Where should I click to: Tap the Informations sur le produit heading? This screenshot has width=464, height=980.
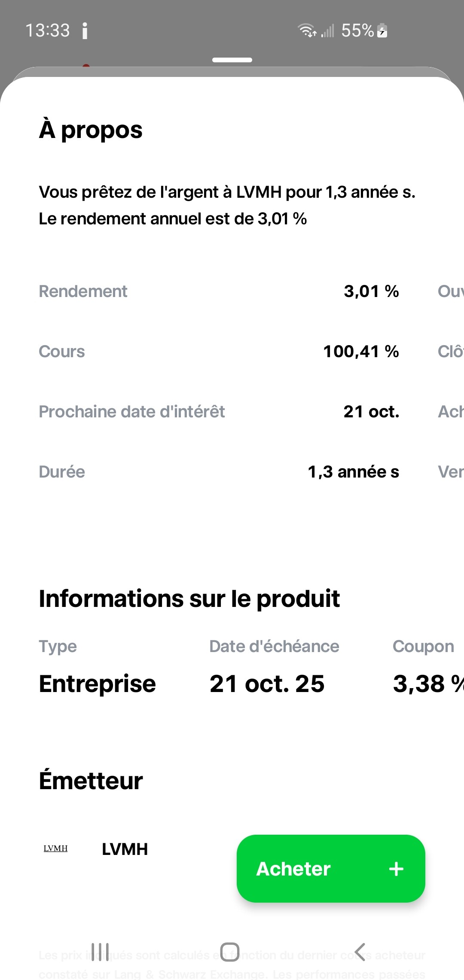click(x=189, y=598)
